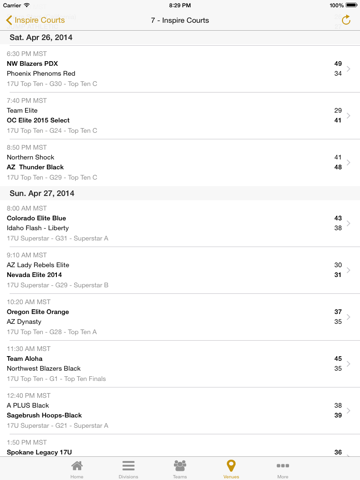
Task: Switch to the Divisions tab
Action: click(128, 469)
